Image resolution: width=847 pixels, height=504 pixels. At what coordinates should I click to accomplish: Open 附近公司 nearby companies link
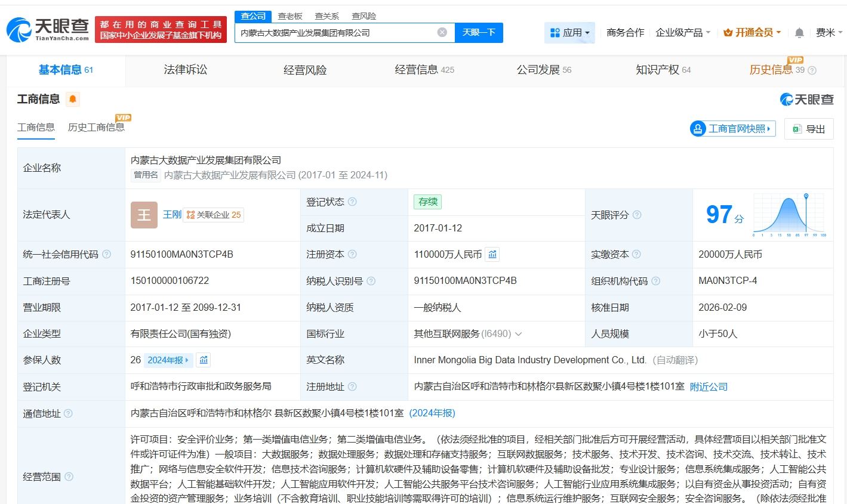(709, 387)
